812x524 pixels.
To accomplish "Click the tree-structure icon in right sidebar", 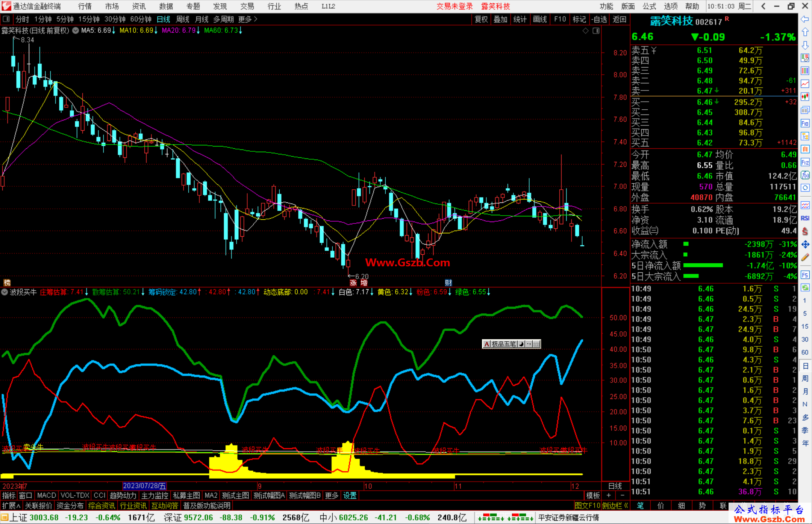I will click(x=805, y=136).
